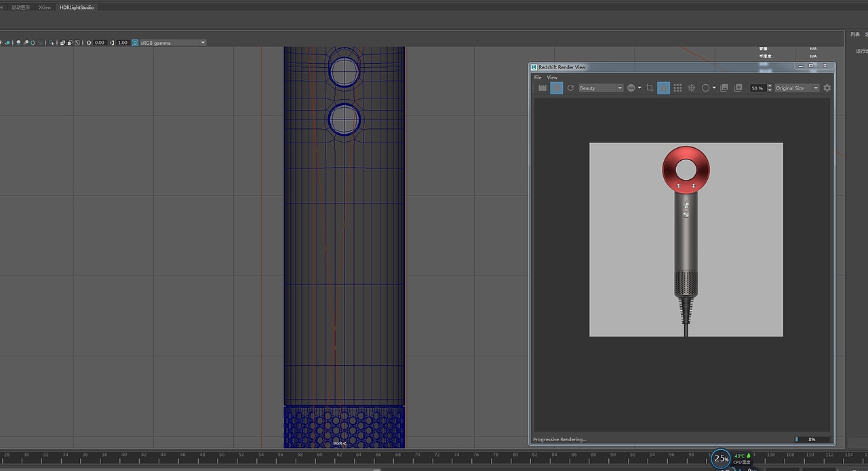Click the 50 % zoom field
868x471 pixels.
coord(757,88)
